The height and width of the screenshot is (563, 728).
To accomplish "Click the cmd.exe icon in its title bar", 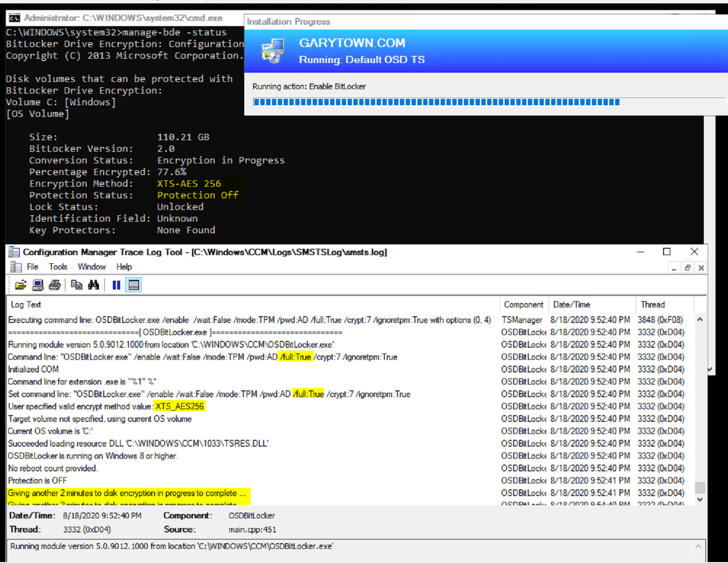I will [14, 17].
